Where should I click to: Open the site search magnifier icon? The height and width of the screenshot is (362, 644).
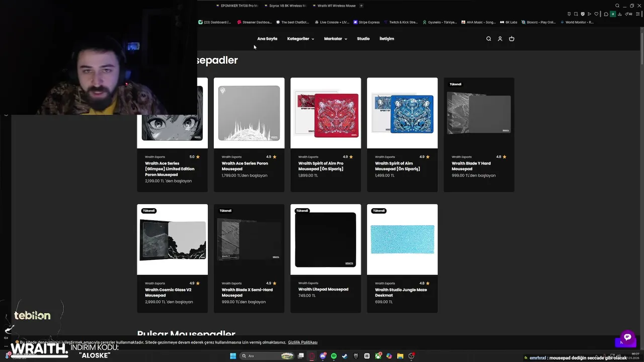click(489, 39)
